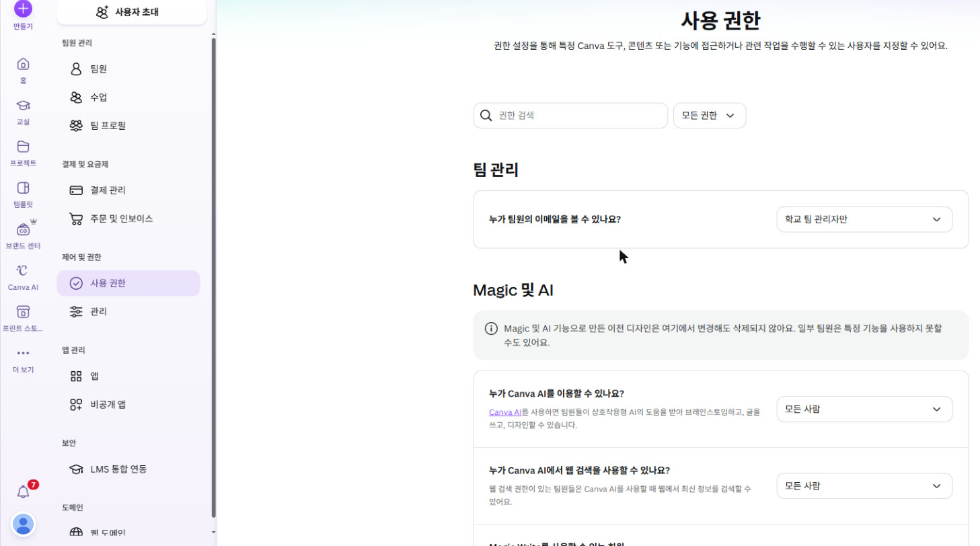
Task: Open the 프린트 스토어 icon
Action: 23,312
